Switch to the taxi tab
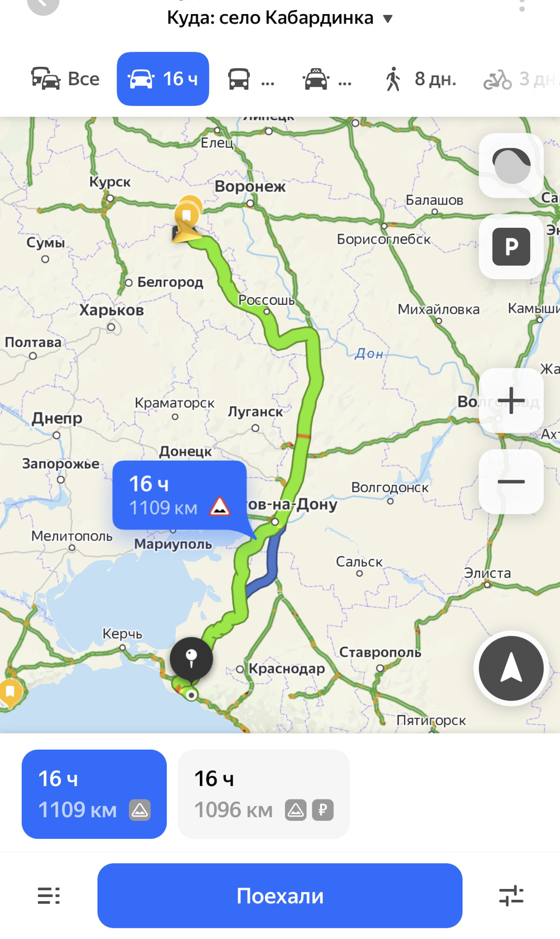The width and height of the screenshot is (560, 939). [x=327, y=79]
